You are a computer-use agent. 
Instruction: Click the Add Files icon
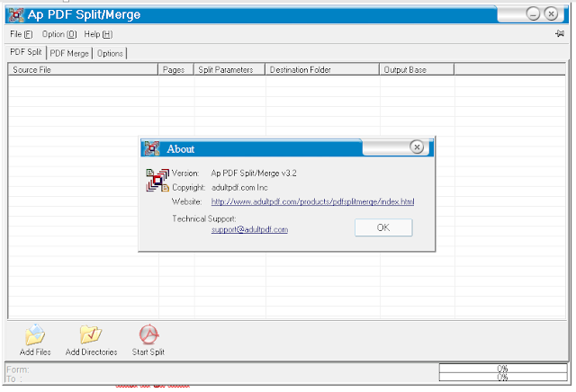click(35, 334)
